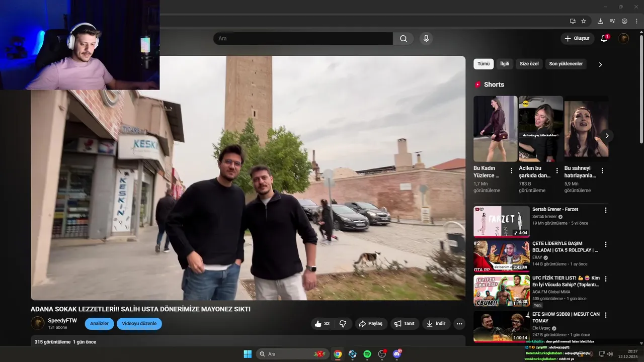Dislike the video with thumbs down
This screenshot has width=644, height=362.
click(x=343, y=324)
